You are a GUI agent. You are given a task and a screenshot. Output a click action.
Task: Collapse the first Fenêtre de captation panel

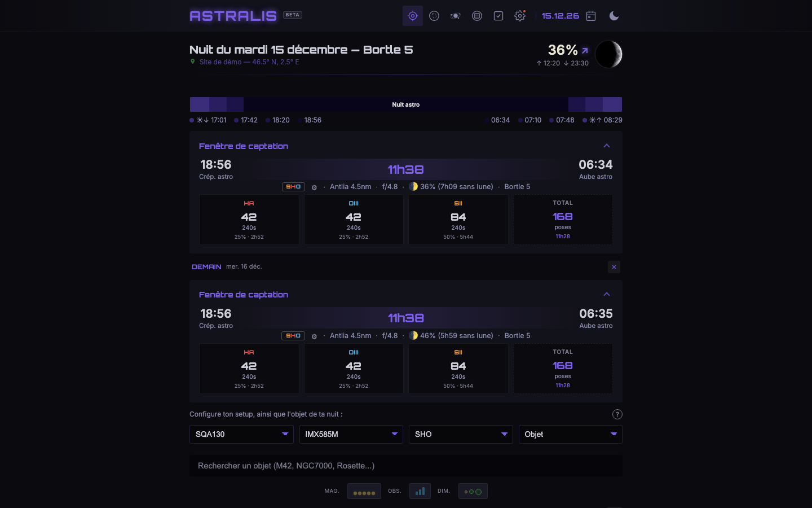[607, 146]
